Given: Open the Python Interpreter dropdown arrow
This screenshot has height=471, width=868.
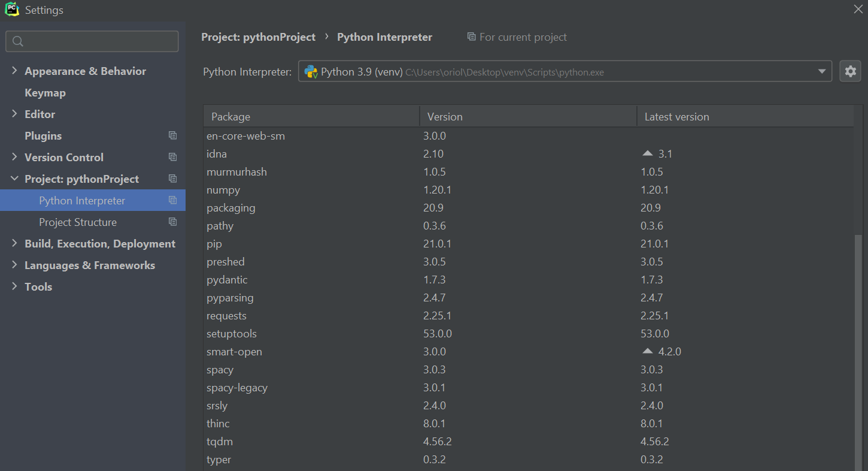Looking at the screenshot, I should click(x=822, y=72).
